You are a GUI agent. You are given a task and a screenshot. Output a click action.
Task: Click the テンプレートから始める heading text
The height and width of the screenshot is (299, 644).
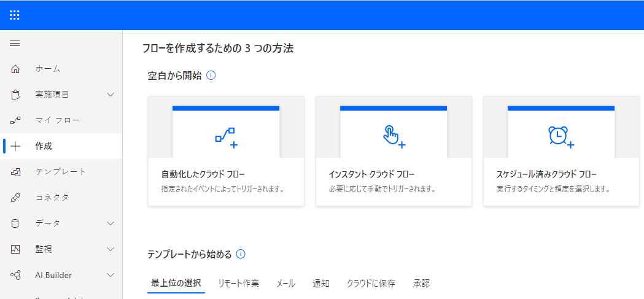click(x=189, y=254)
